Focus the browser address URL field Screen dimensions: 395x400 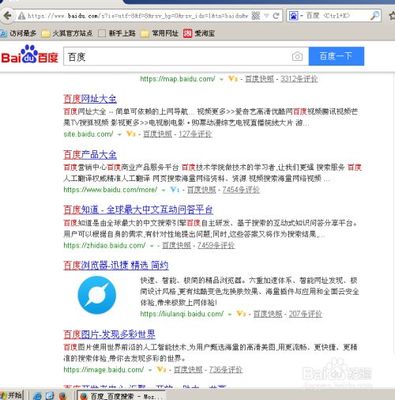(x=138, y=16)
